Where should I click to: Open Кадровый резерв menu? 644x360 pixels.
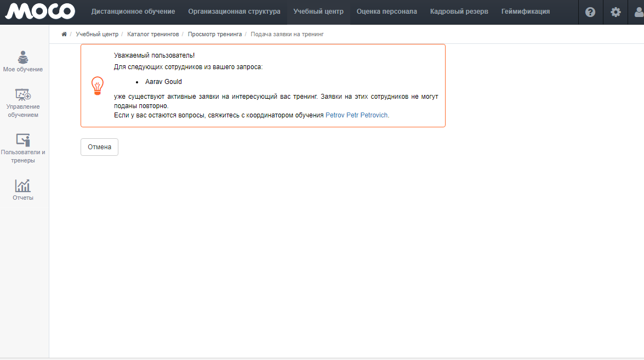pos(459,12)
